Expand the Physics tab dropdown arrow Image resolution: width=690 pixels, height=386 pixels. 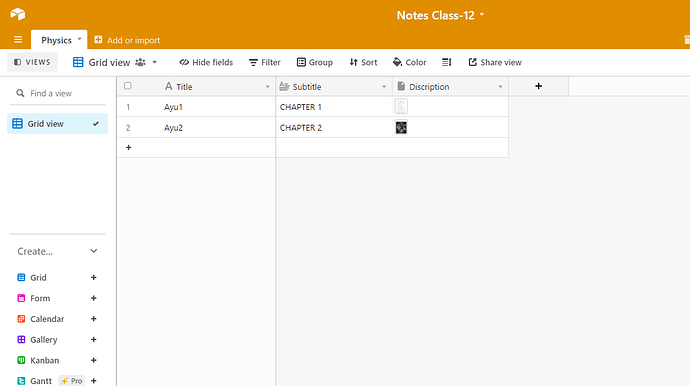(80, 39)
